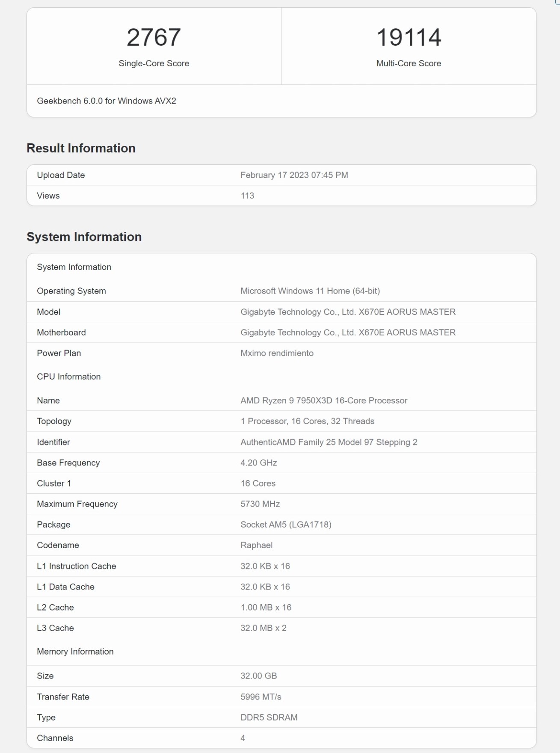
Task: Select the memory type value DDR5 SDRAM
Action: tap(269, 717)
